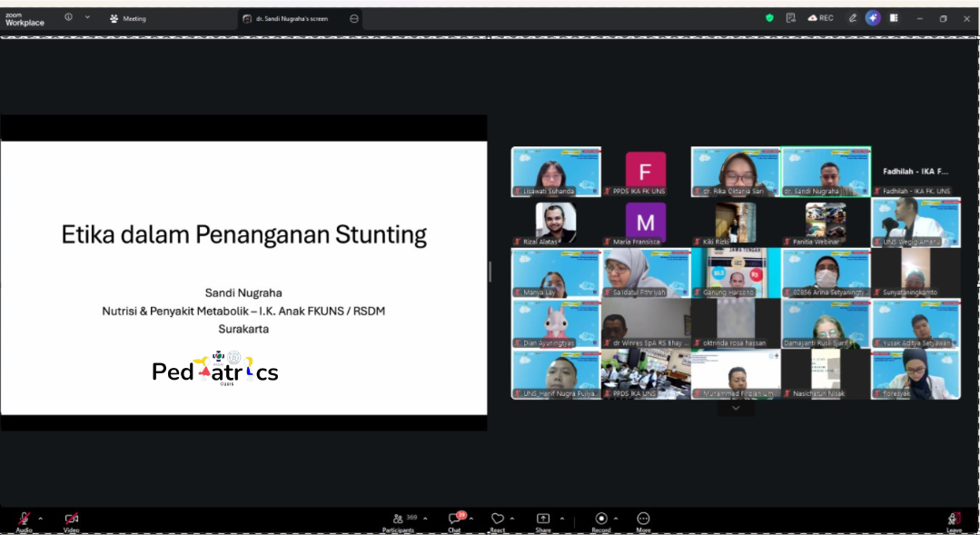Open the More options menu

tap(643, 520)
